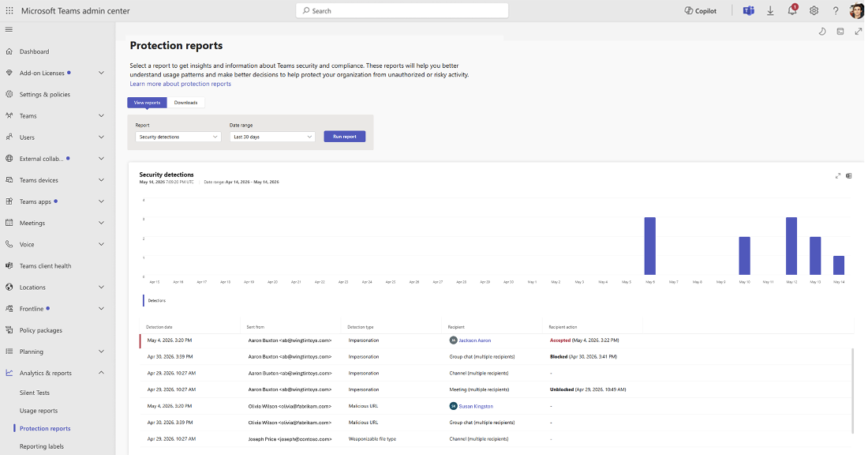Click the help question mark icon
Screen dimensions: 868x455
tap(836, 10)
